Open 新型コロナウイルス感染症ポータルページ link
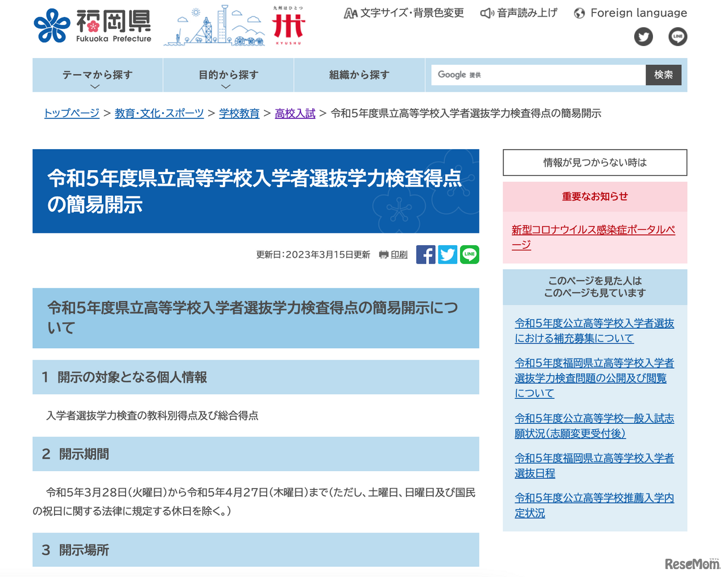Image resolution: width=728 pixels, height=577 pixels. 593,237
